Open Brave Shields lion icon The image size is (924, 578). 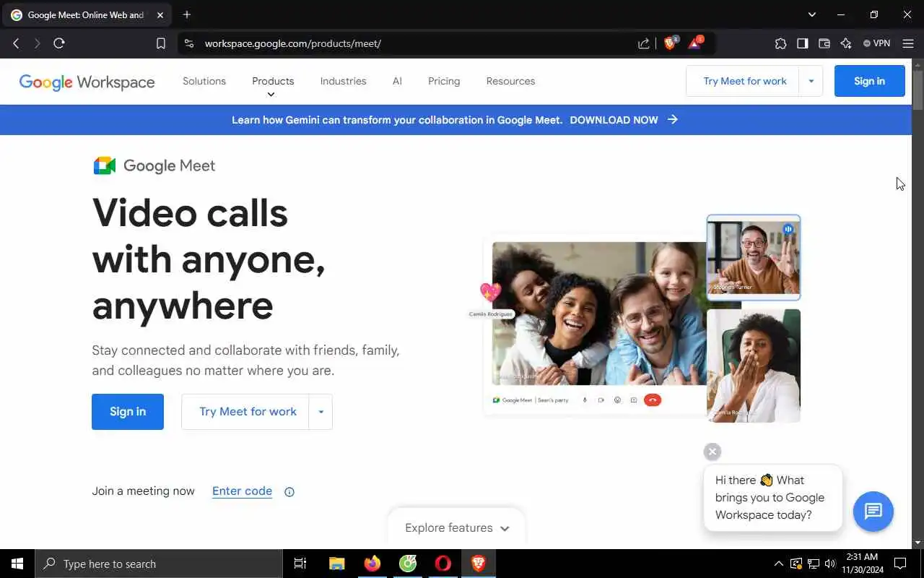670,43
